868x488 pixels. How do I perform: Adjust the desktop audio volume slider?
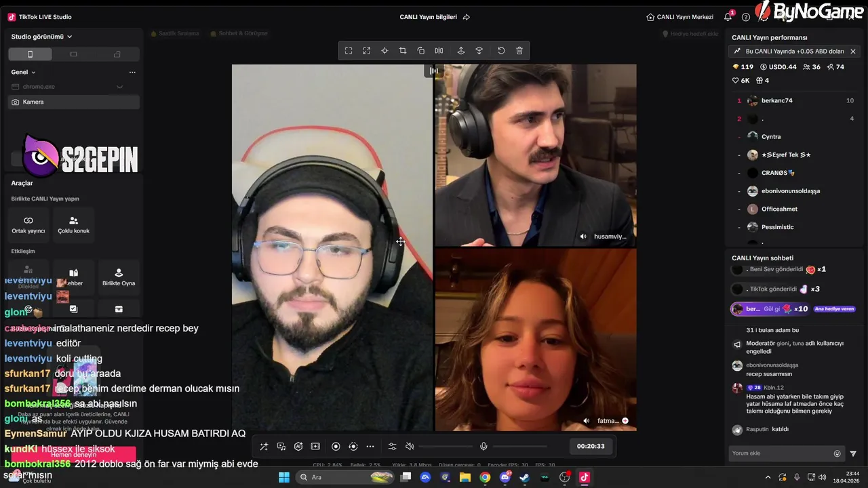pos(445,446)
